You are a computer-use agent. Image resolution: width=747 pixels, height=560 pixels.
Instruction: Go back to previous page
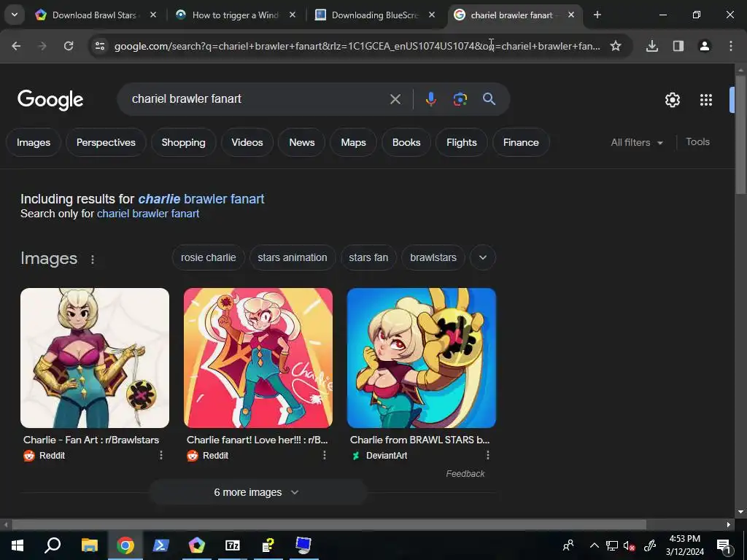16,46
